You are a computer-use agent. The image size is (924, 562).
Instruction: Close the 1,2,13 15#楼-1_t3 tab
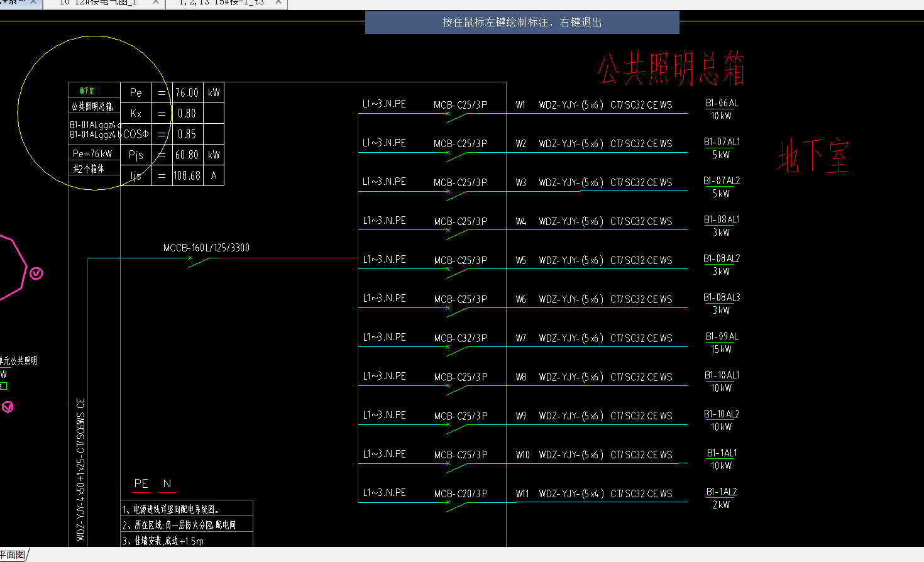(x=278, y=3)
